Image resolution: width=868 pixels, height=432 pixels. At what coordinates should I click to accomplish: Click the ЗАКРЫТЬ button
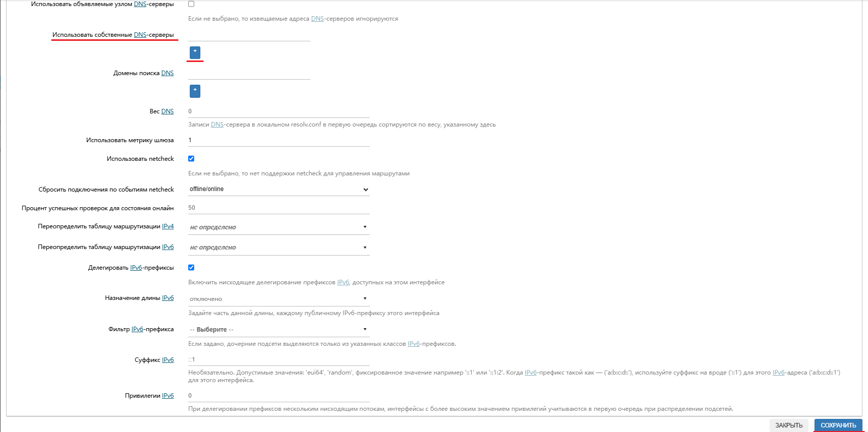pos(789,425)
